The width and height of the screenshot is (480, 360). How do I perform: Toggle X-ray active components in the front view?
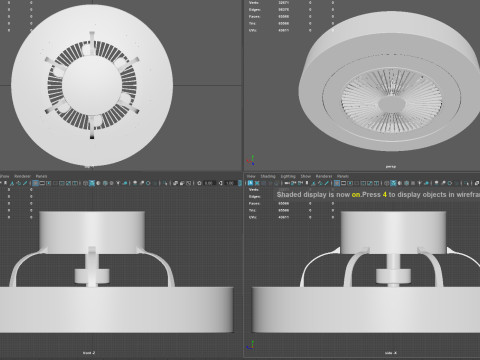pos(182,183)
